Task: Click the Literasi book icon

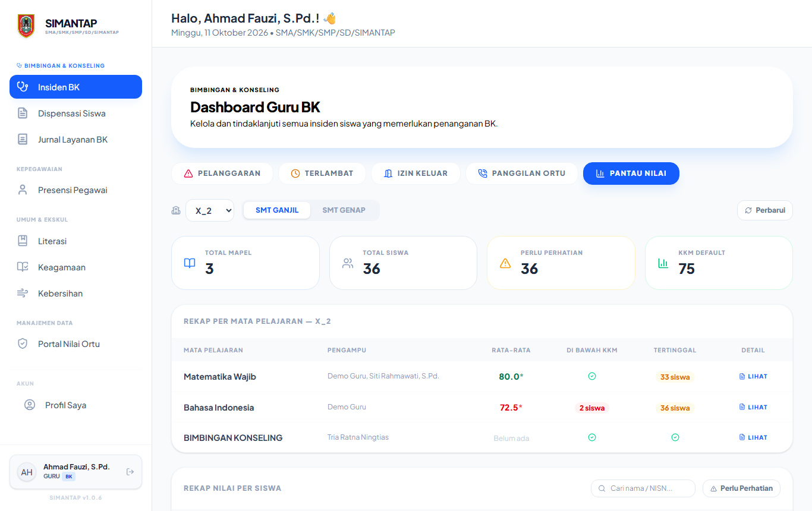Action: [x=23, y=241]
